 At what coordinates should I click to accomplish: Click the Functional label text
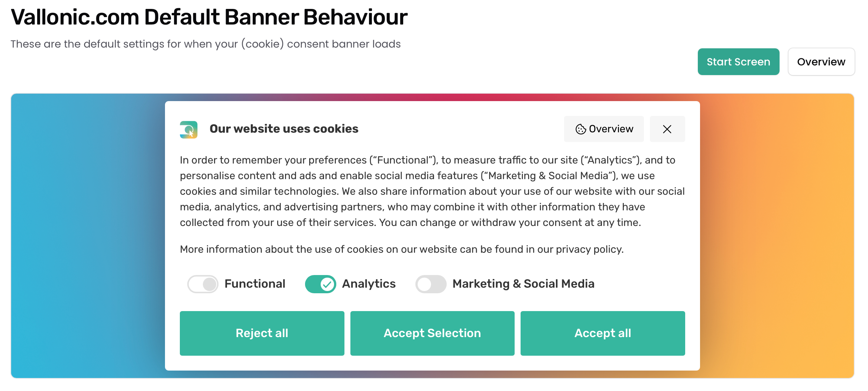point(255,284)
